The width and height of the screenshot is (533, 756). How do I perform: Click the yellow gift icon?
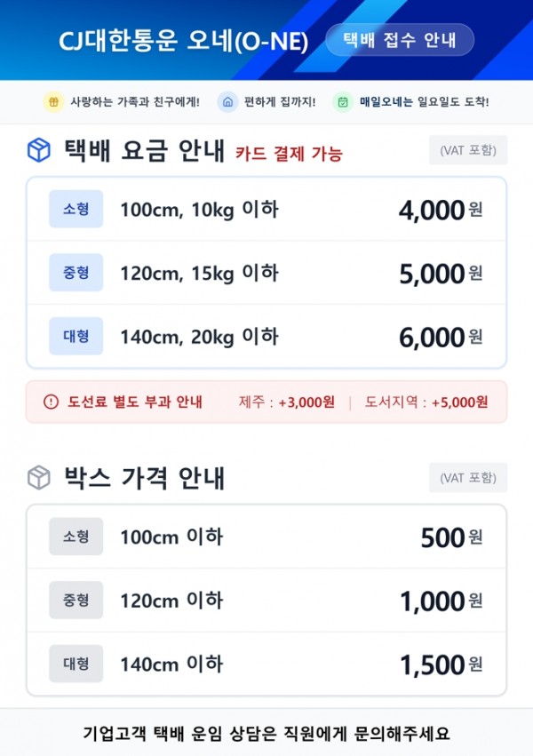(x=53, y=102)
